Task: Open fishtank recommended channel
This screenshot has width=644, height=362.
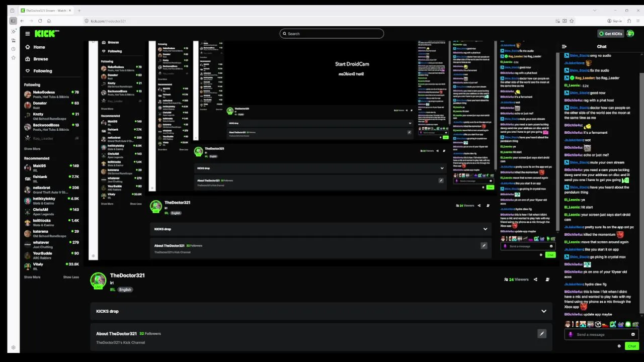Action: click(x=52, y=179)
